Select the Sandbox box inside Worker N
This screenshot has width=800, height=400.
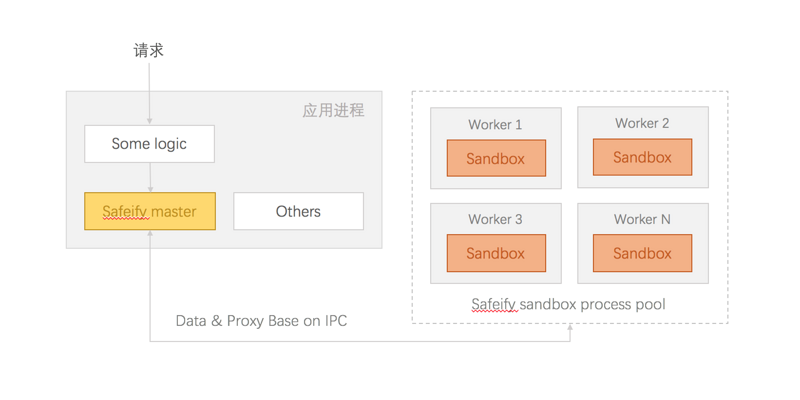click(x=642, y=253)
